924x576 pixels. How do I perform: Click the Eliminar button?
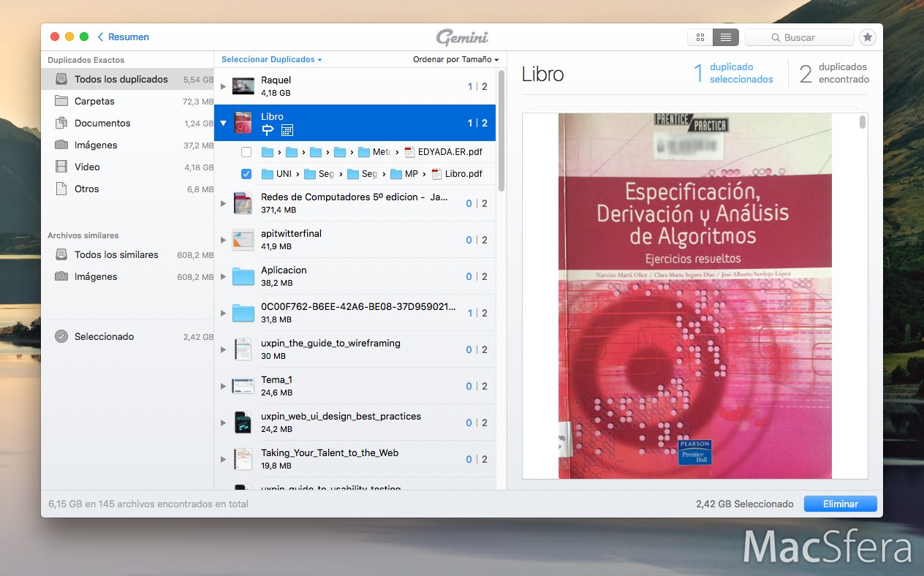coord(840,504)
